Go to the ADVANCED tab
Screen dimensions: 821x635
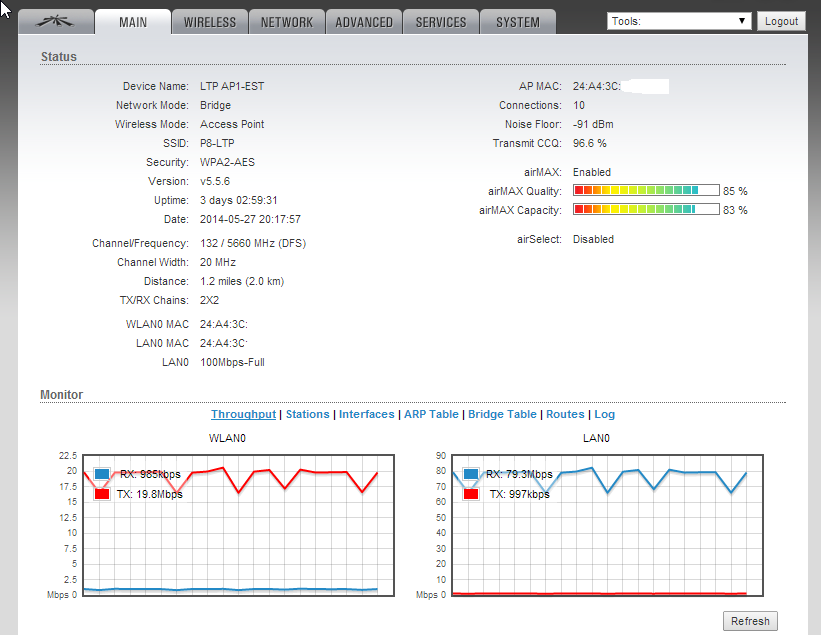(364, 22)
